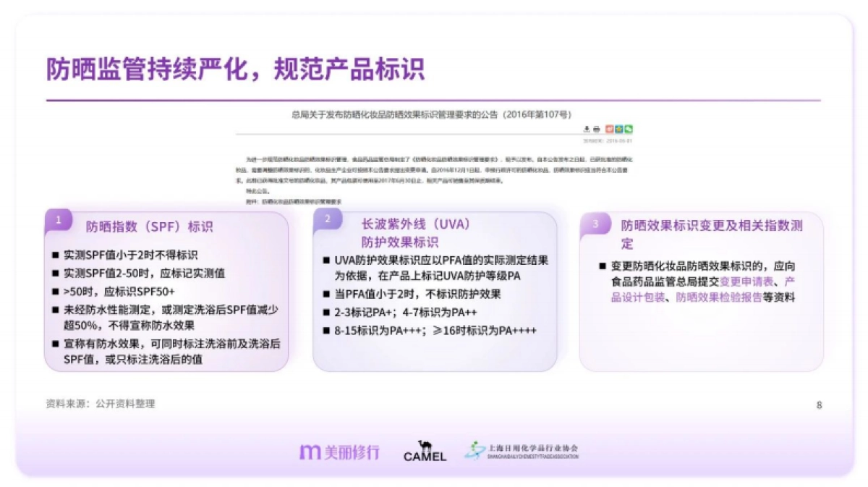Share using the green WeChat icon
868x487 pixels.
pyautogui.click(x=628, y=129)
